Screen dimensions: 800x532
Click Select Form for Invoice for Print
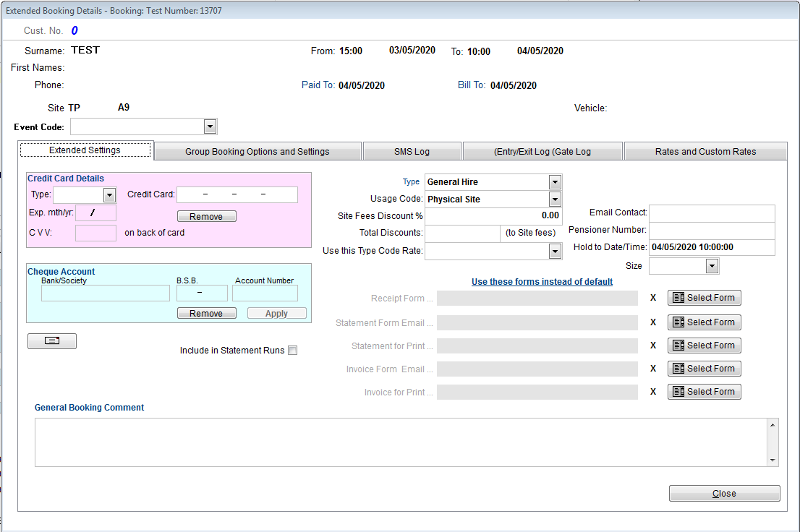704,392
